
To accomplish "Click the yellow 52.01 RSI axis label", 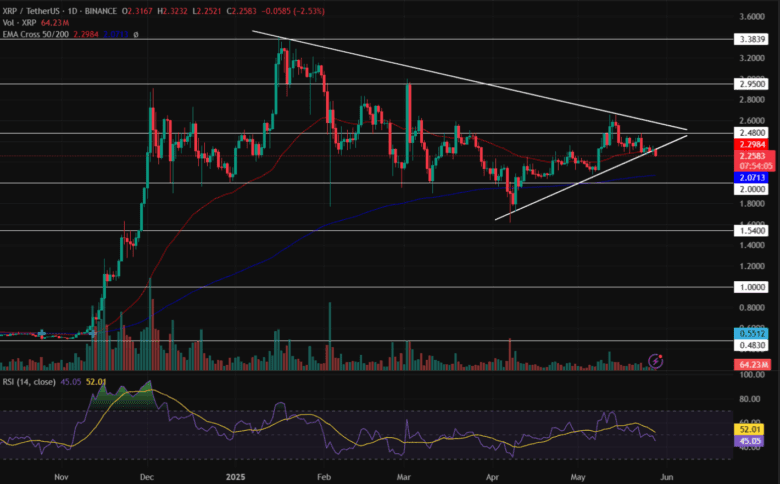I will 750,429.
